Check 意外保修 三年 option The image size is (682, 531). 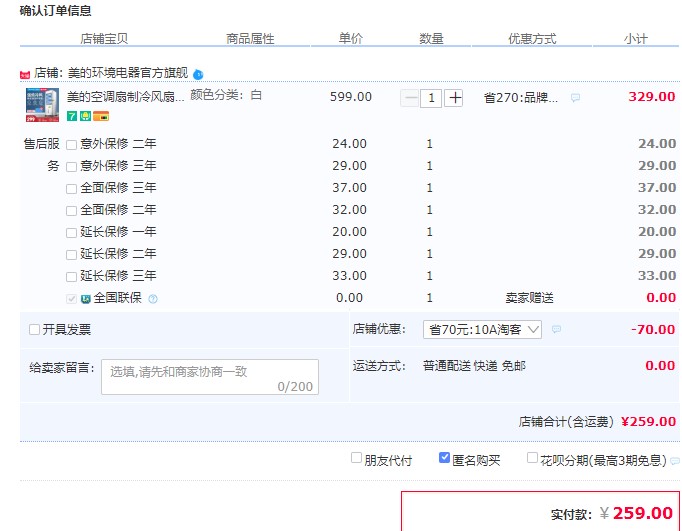(x=71, y=167)
